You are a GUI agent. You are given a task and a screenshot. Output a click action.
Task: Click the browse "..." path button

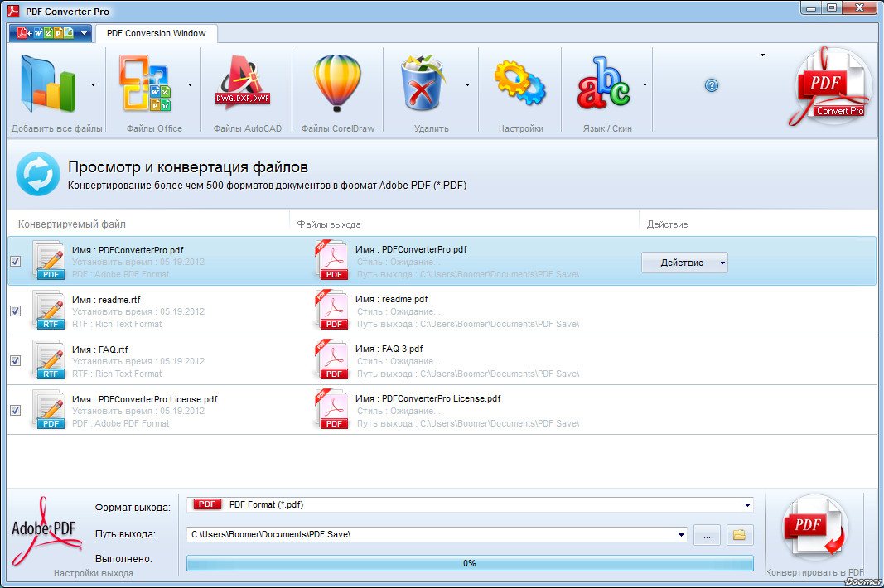(707, 535)
